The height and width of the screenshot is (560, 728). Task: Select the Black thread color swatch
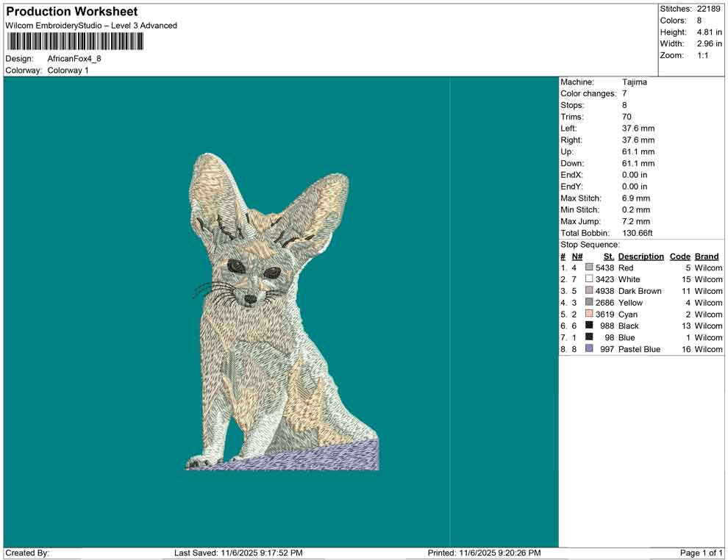[589, 326]
